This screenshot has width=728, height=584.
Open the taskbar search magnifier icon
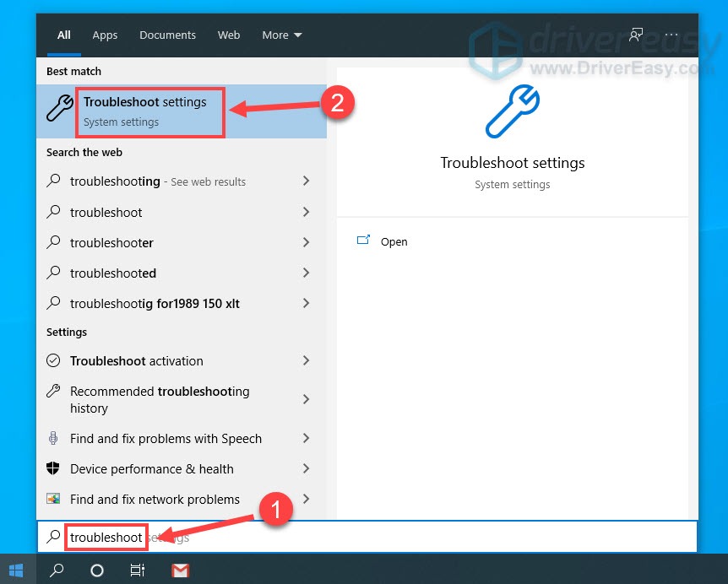click(x=57, y=570)
